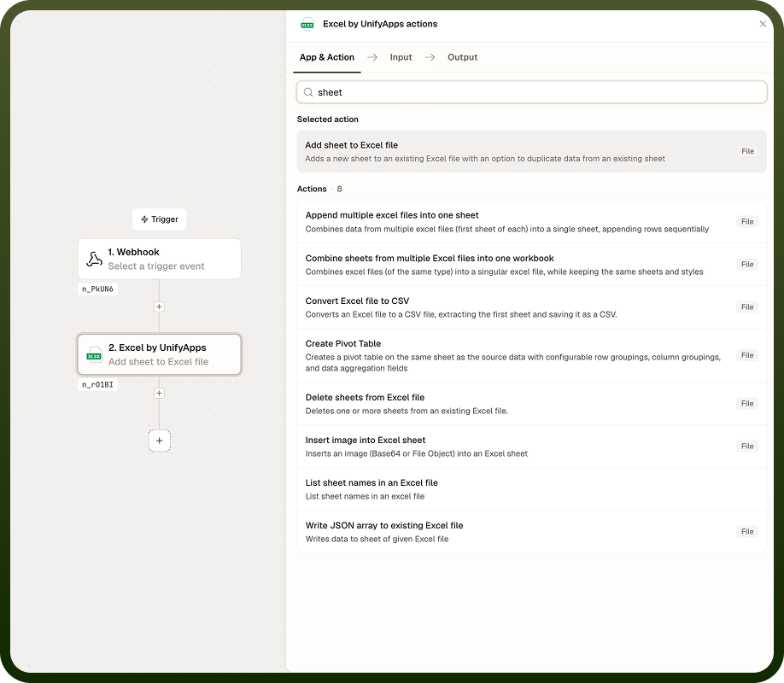Click File tag on Delete sheets row
The image size is (784, 683).
click(x=747, y=404)
